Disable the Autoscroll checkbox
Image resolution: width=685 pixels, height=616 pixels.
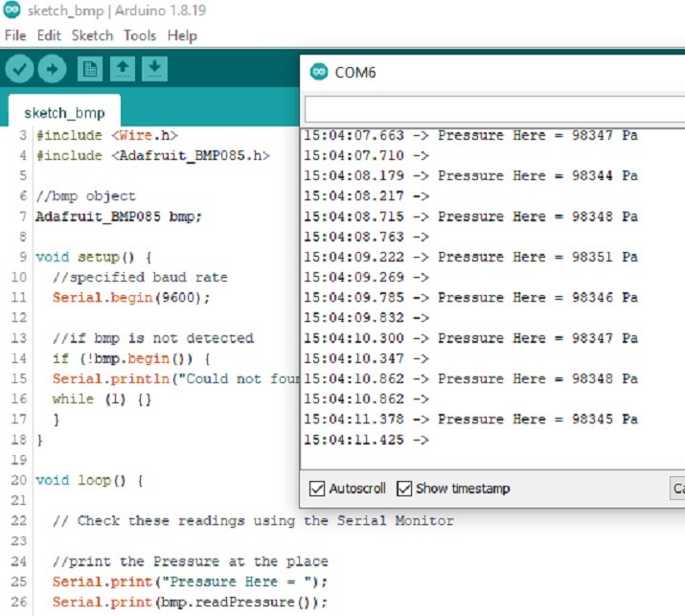pyautogui.click(x=317, y=489)
